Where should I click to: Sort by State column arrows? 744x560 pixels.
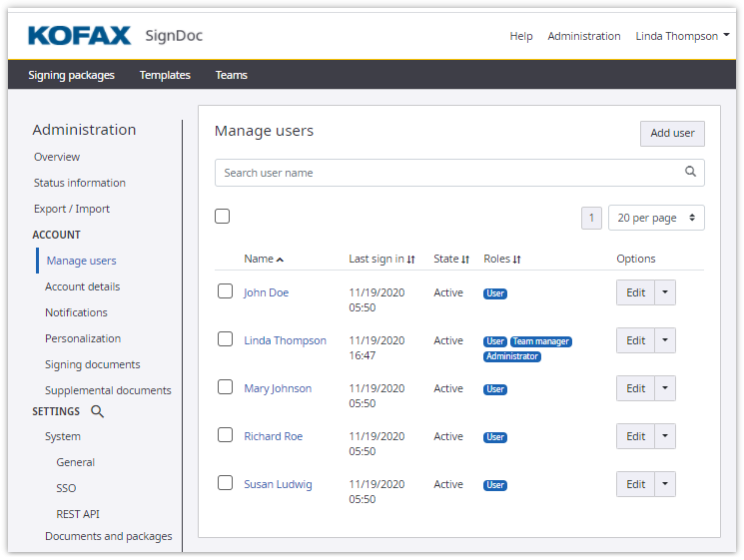click(465, 260)
